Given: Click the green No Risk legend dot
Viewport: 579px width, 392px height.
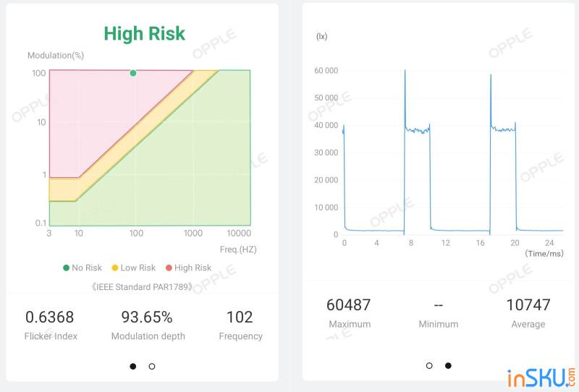Looking at the screenshot, I should pos(66,268).
